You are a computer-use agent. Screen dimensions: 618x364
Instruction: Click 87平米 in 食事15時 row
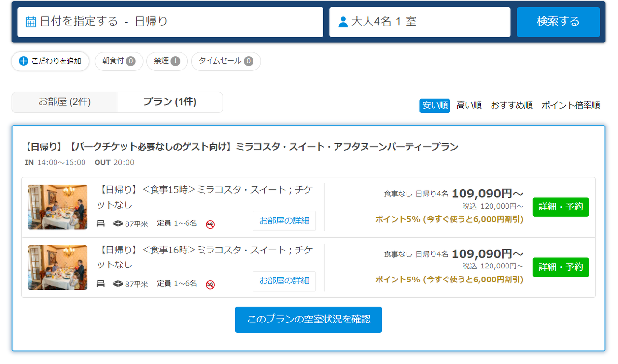(x=137, y=224)
